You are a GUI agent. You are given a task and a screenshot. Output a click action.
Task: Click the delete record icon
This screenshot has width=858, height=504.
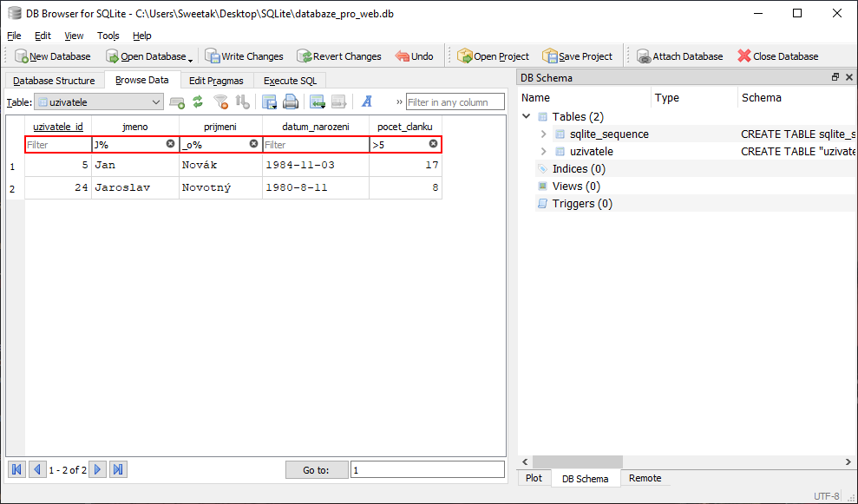click(x=338, y=102)
